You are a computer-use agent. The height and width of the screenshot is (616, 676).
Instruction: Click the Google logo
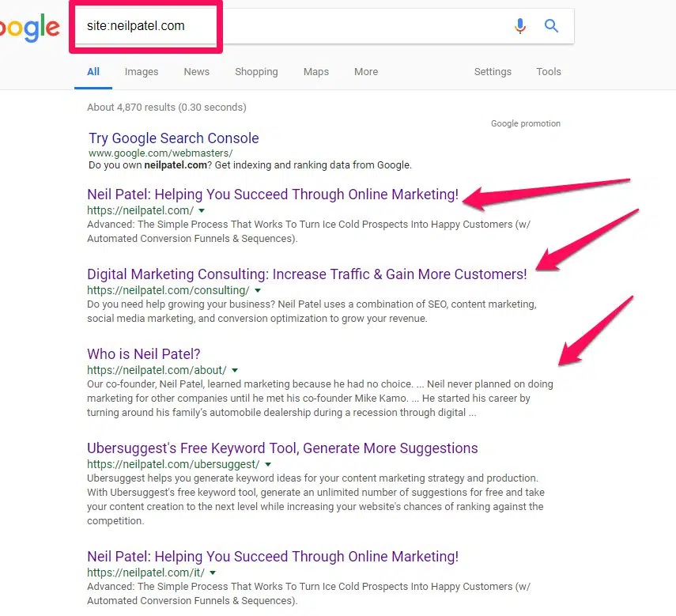(29, 28)
